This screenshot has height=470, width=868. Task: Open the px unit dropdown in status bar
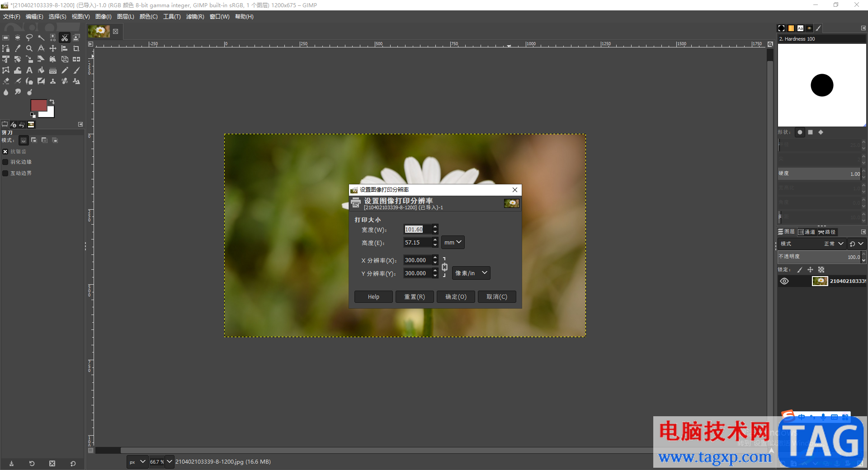(137, 462)
